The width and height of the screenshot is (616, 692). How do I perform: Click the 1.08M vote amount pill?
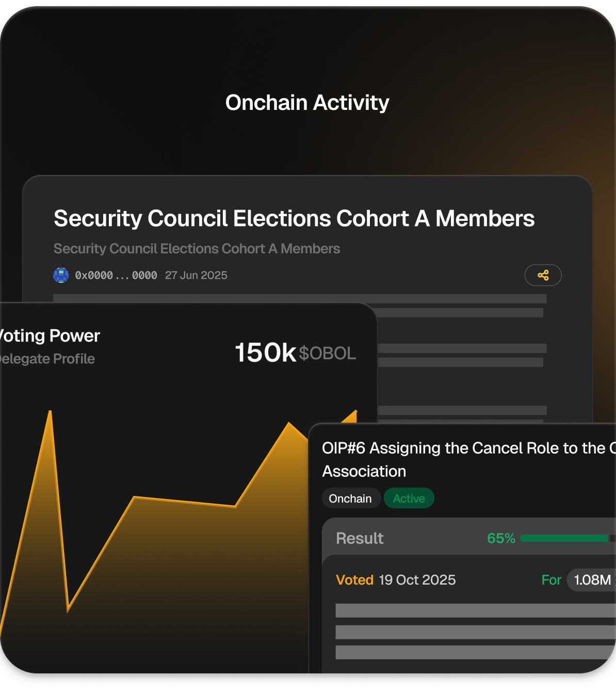pyautogui.click(x=592, y=580)
